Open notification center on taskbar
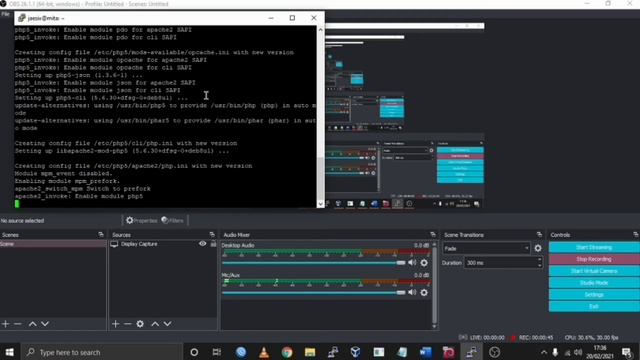 coord(627,352)
